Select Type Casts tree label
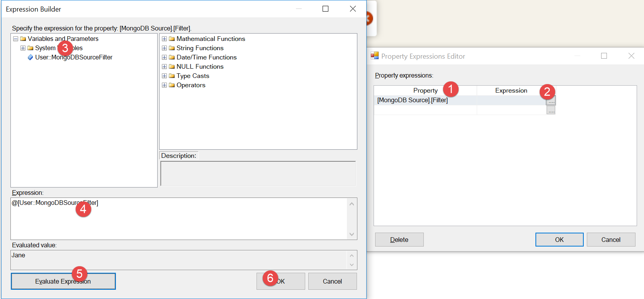This screenshot has height=299, width=644. [x=193, y=76]
